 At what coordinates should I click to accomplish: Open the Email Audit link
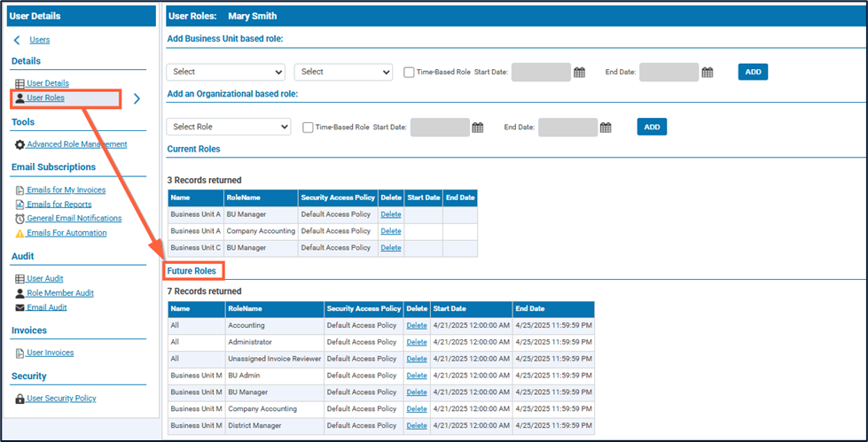[46, 307]
